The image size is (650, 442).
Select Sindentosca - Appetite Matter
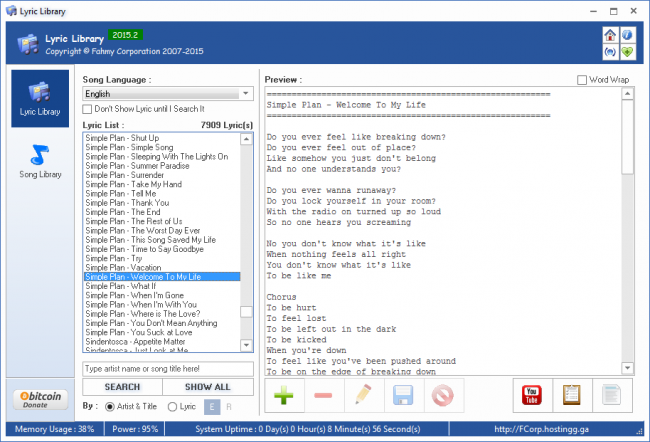coord(162,342)
